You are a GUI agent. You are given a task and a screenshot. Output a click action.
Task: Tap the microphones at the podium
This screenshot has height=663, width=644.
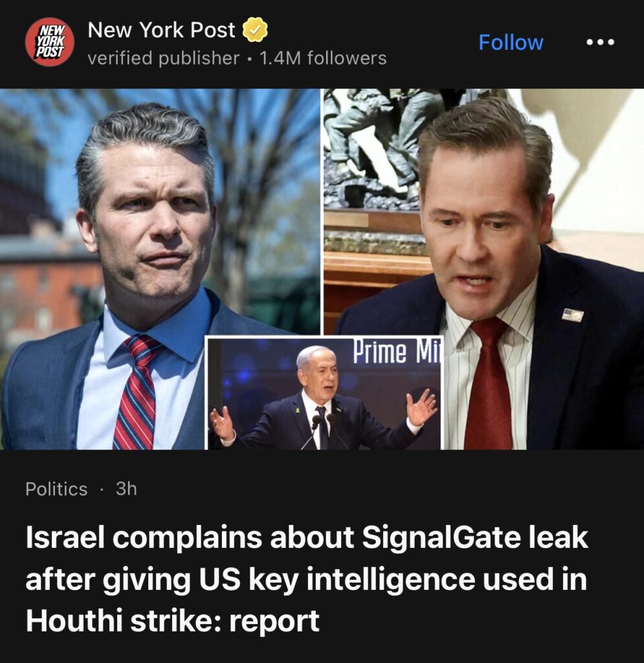(x=323, y=431)
